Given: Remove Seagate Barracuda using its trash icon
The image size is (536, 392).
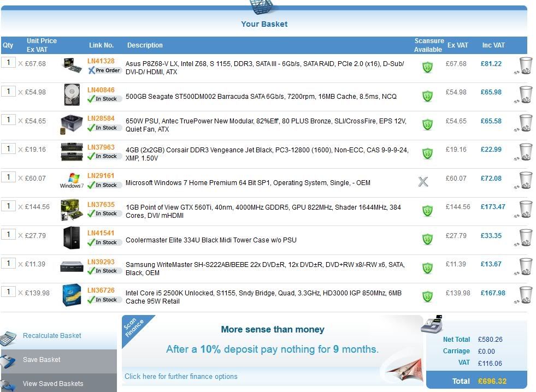Looking at the screenshot, I should [x=525, y=94].
